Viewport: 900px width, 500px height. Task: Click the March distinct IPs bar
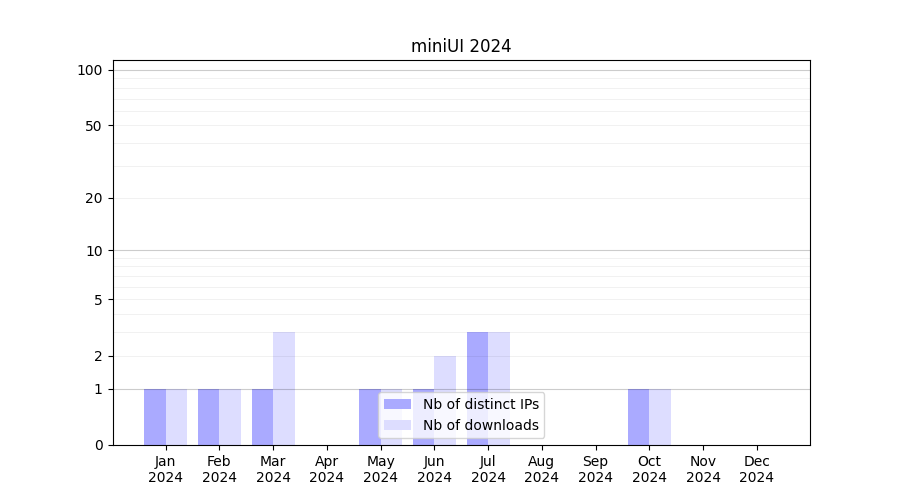262,417
